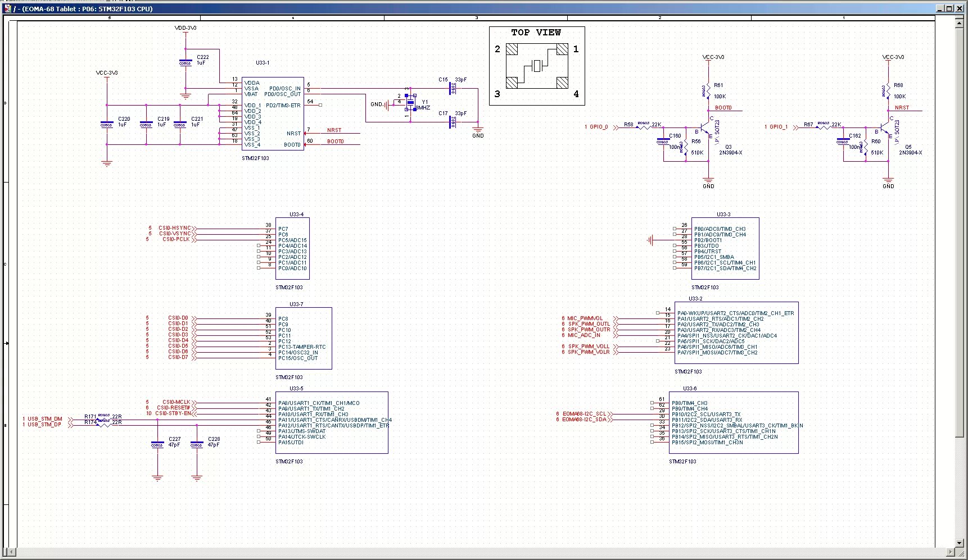Click the CSI0-RESET# net label
Viewport: 968px width, 560px height.
pos(174,408)
